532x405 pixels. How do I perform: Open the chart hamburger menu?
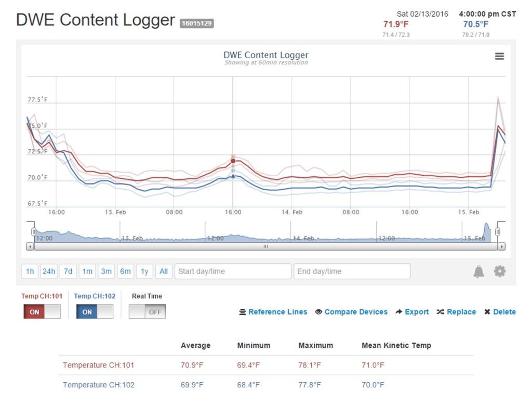499,56
